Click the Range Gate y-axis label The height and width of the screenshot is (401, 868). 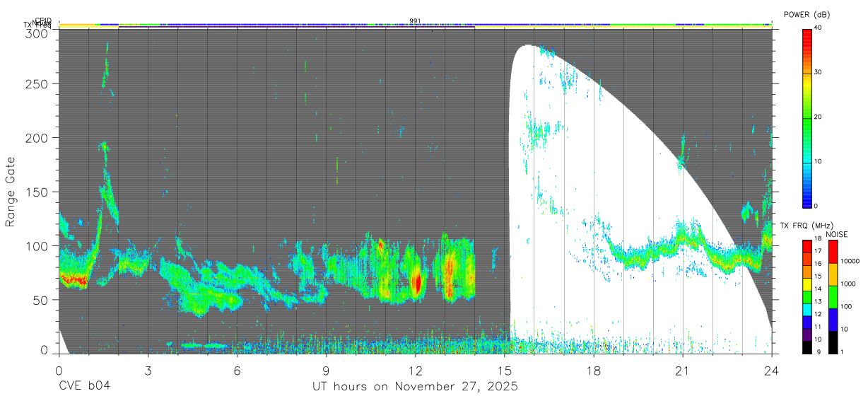(11, 192)
